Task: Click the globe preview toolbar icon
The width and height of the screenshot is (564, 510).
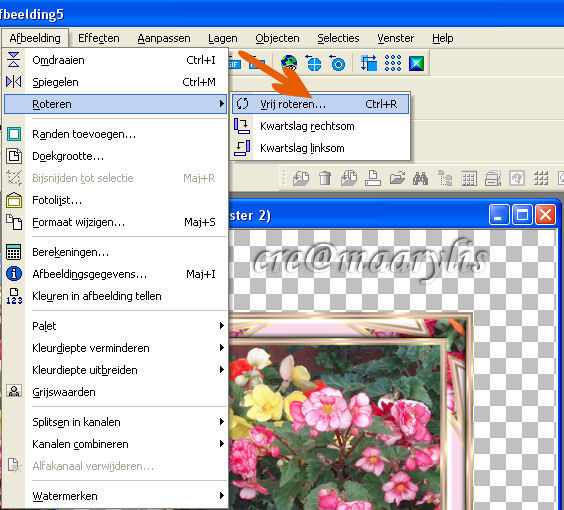Action: point(289,63)
